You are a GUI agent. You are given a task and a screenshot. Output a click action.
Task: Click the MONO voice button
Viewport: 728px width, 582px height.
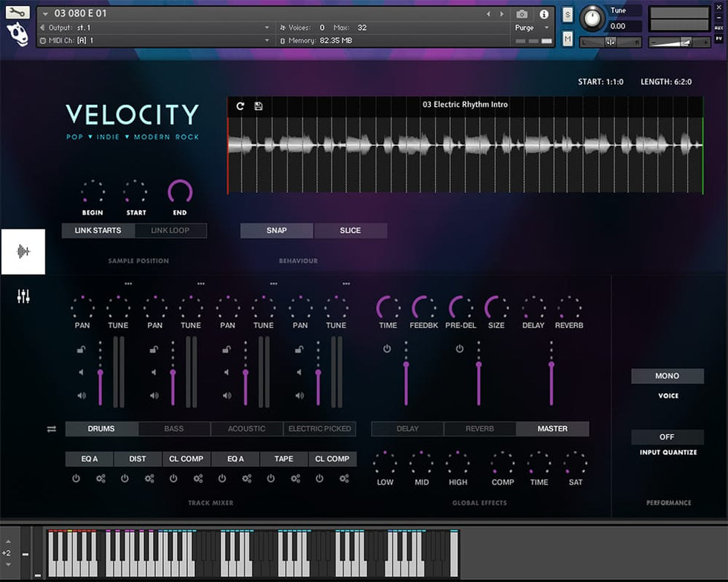pos(667,376)
